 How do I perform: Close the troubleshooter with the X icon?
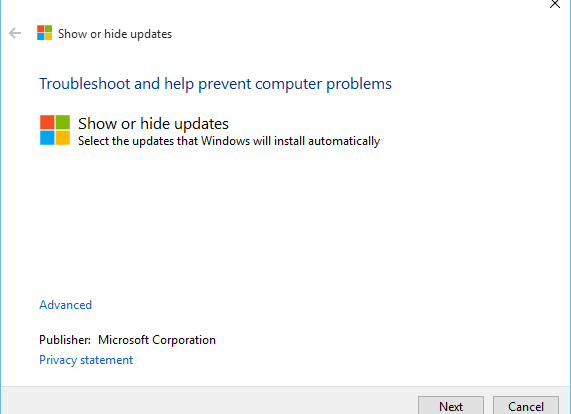pos(555,4)
